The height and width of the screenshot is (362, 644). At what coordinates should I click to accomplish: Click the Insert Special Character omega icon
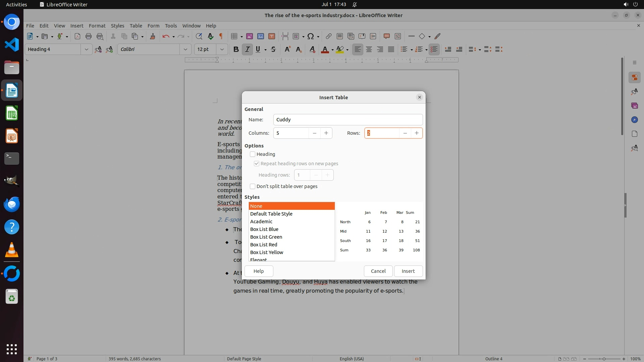click(x=311, y=36)
